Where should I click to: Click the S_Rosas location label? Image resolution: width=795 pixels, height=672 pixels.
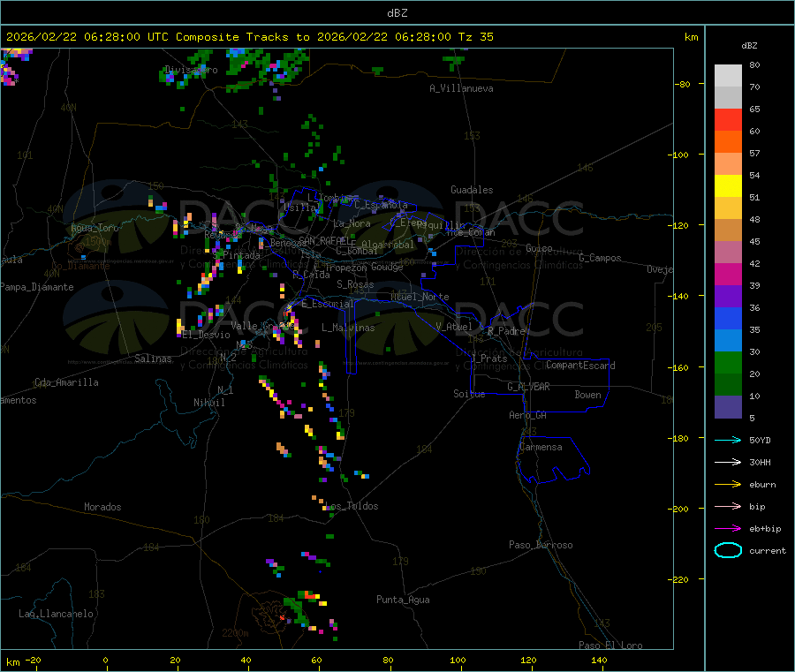pyautogui.click(x=355, y=284)
